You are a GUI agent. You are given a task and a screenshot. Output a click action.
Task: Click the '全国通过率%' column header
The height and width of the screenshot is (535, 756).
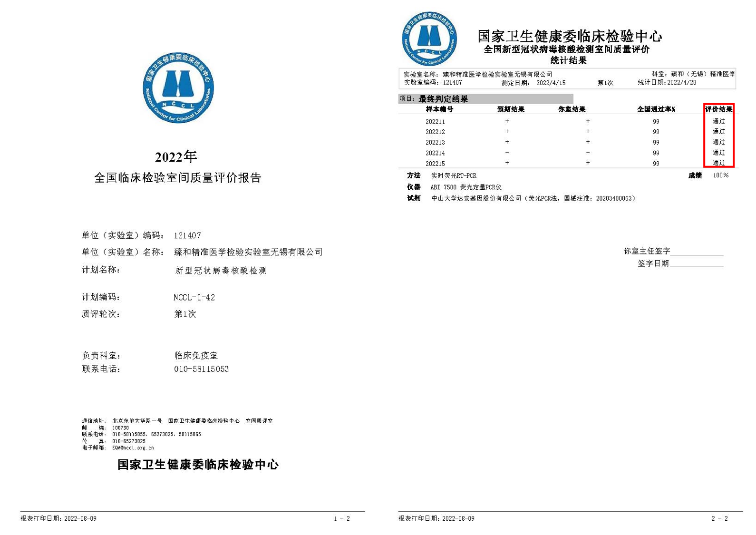click(x=656, y=109)
